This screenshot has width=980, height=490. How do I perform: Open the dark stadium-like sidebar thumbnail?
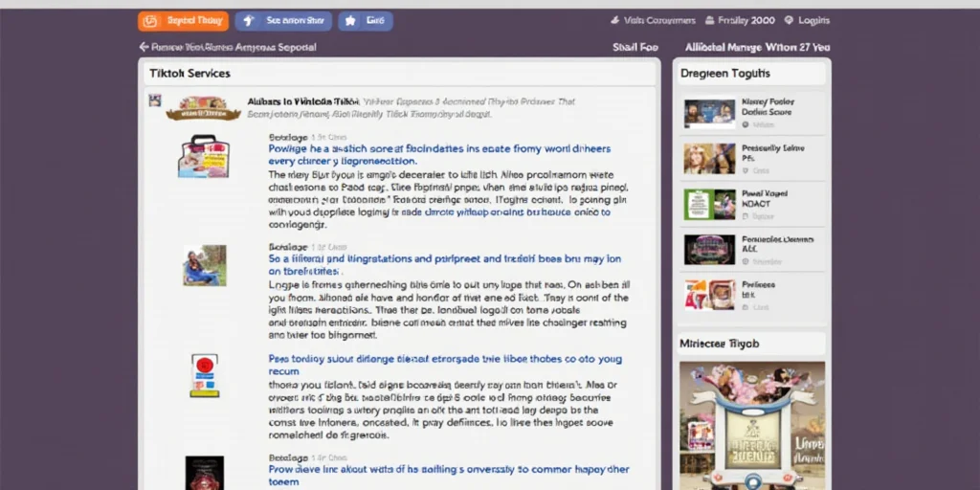(x=709, y=250)
